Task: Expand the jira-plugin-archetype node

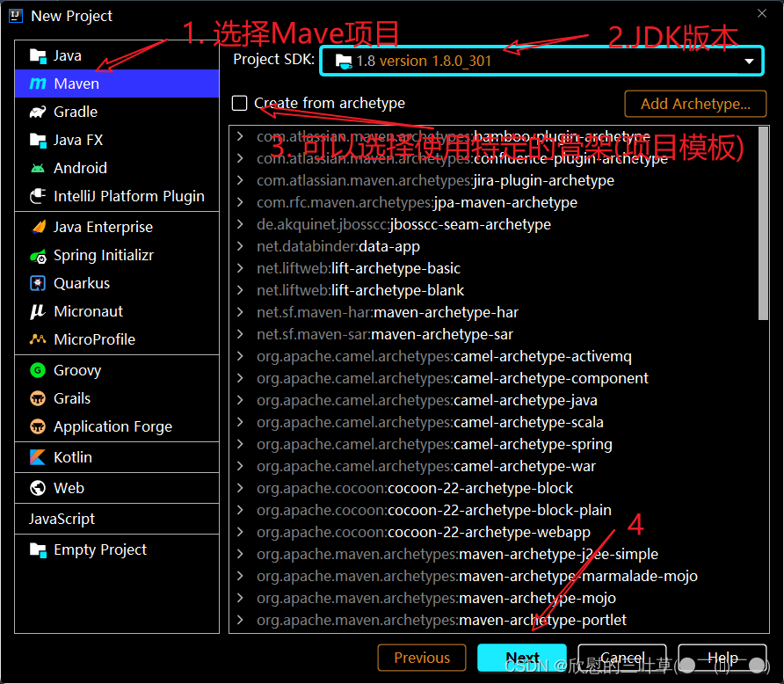Action: [x=241, y=180]
